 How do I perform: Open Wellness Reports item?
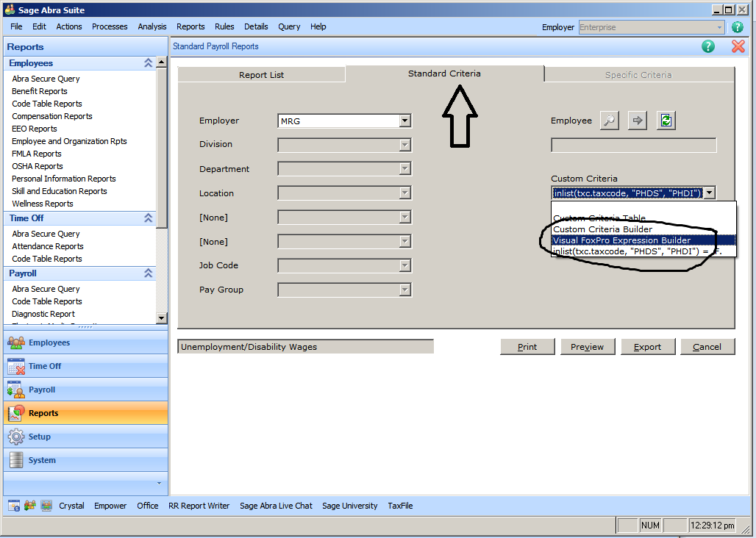[43, 204]
